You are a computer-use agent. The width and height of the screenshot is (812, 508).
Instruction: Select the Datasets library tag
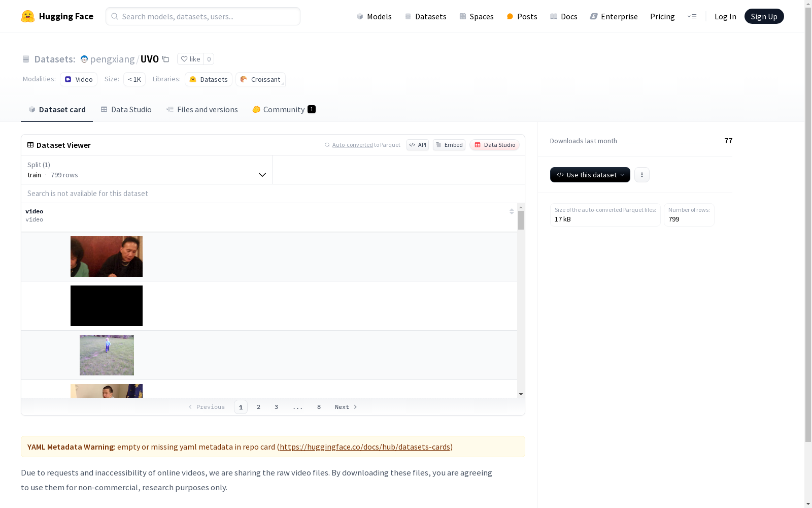pos(209,79)
